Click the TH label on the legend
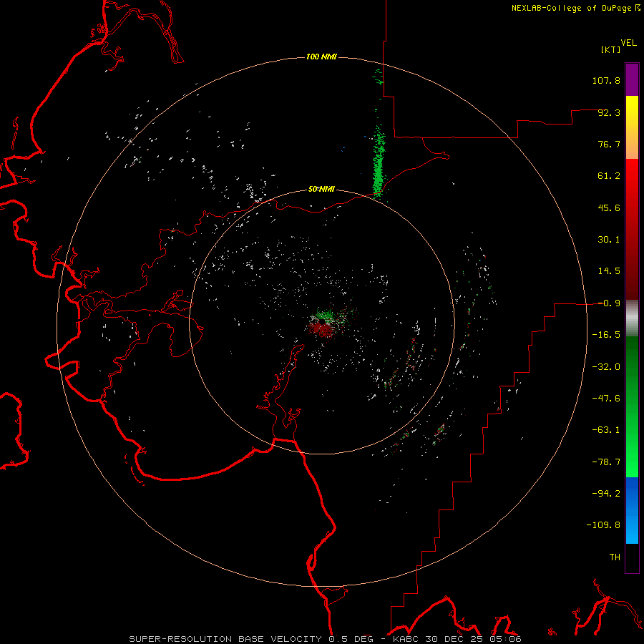Image resolution: width=644 pixels, height=644 pixels. [x=615, y=557]
